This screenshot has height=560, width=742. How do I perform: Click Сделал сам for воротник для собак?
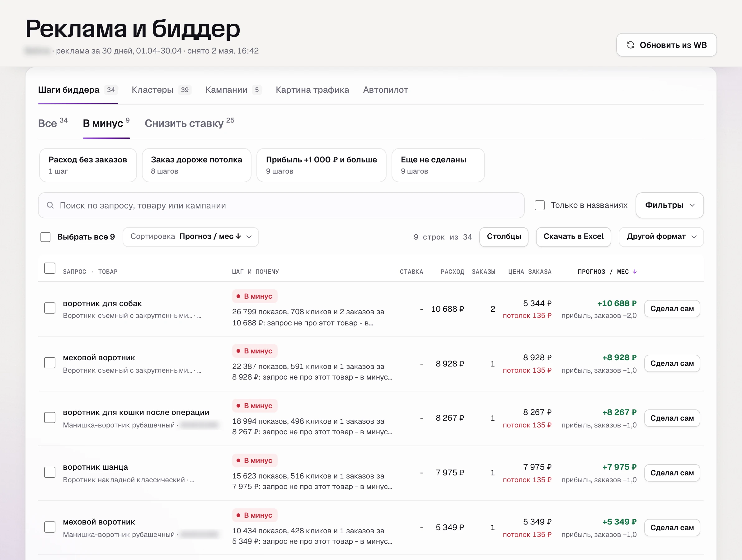672,309
